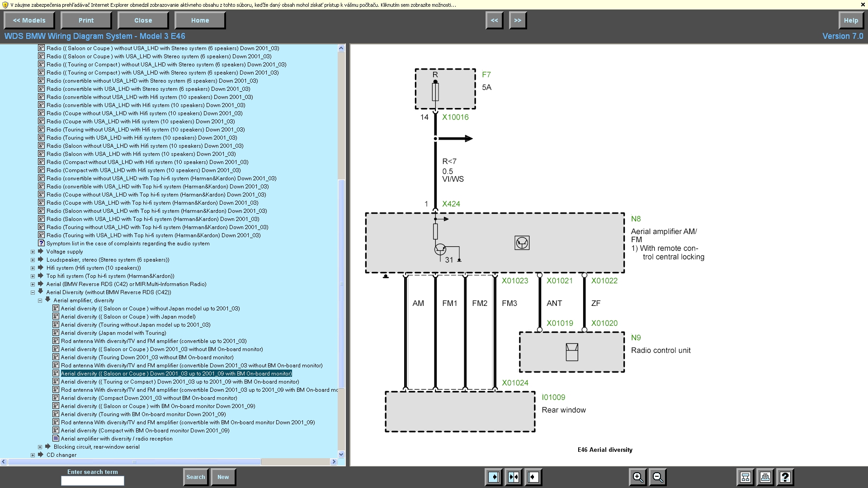868x488 pixels.
Task: Click the print diagram icon in bottom toolbar
Action: (765, 477)
